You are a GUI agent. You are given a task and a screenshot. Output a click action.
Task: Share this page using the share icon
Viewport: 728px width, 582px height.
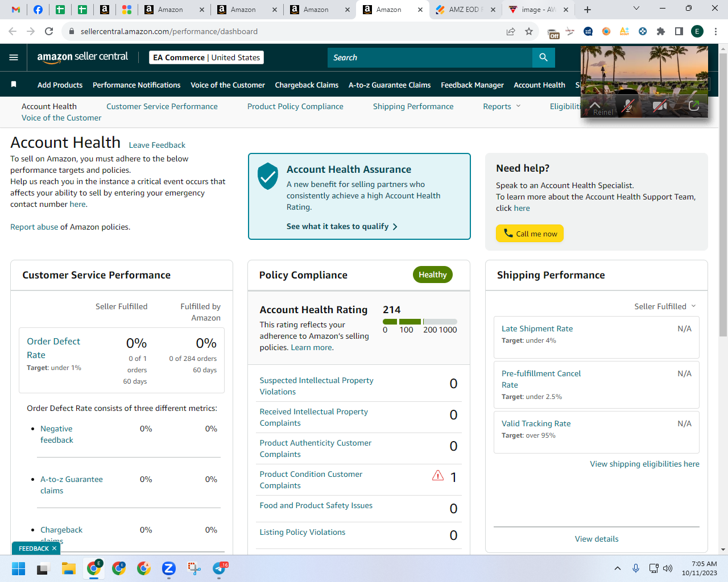pos(511,31)
